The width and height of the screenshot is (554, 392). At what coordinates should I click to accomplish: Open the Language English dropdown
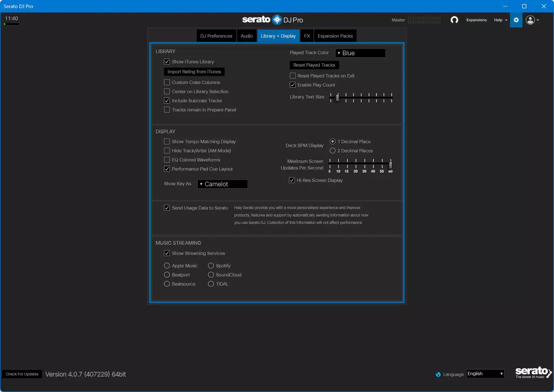point(485,374)
